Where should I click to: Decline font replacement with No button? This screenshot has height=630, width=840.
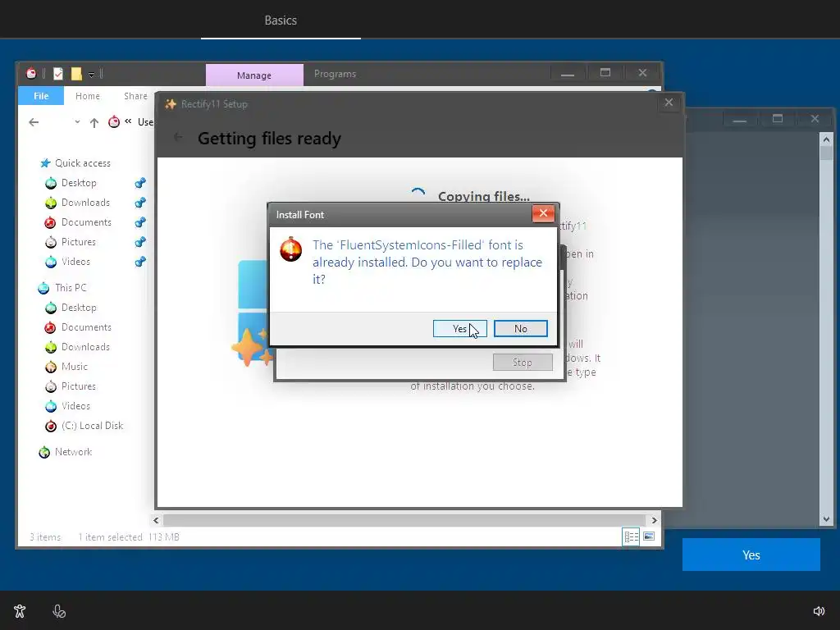click(x=520, y=328)
